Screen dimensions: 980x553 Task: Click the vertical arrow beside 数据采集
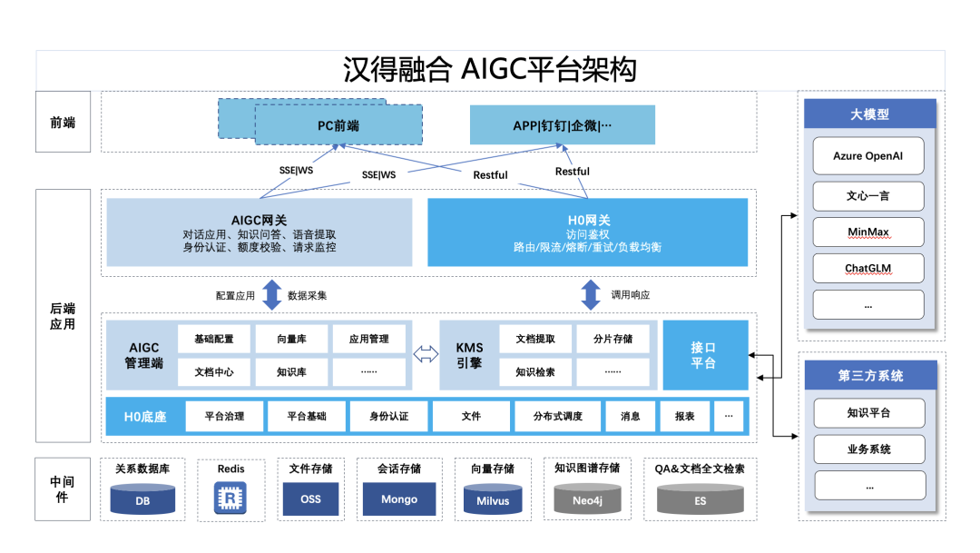(x=271, y=295)
